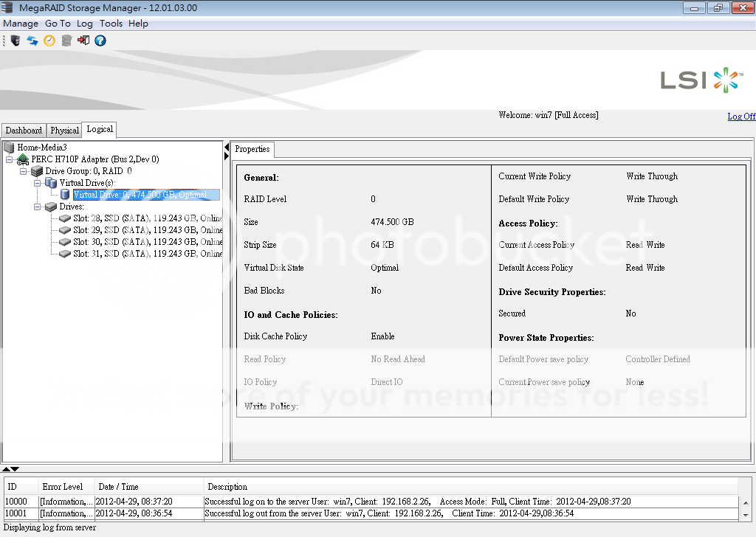Select Slot: 29 SSD drive entry
Screen dimensions: 756x537
(148, 230)
